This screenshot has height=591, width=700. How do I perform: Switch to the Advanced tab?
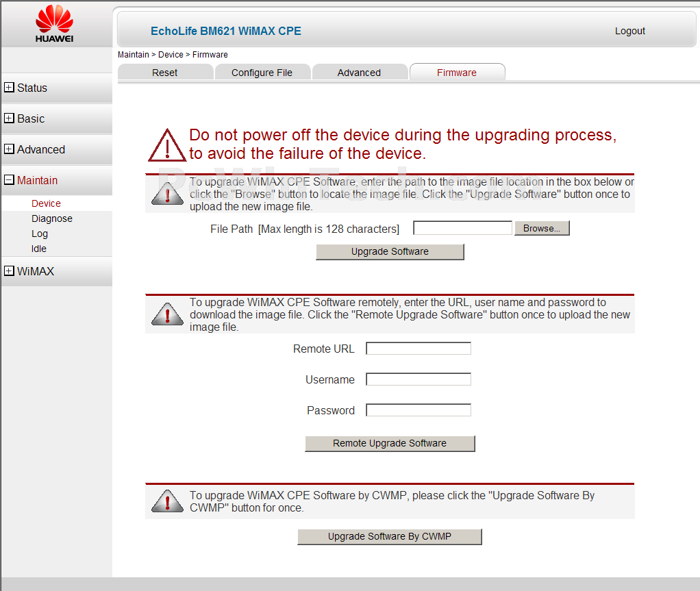[x=360, y=73]
